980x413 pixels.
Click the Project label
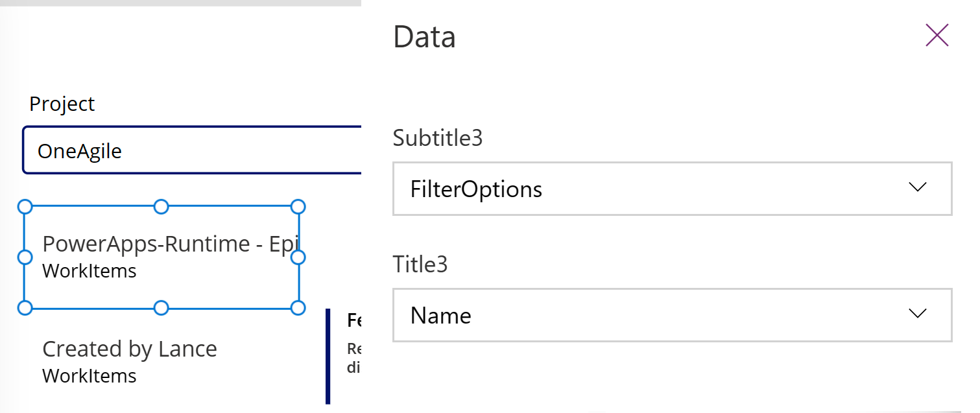point(62,104)
